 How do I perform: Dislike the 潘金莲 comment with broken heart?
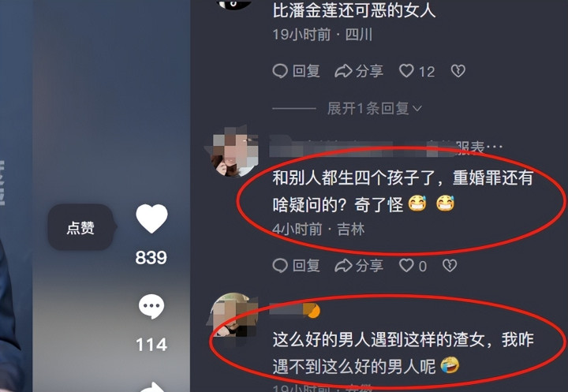(458, 71)
